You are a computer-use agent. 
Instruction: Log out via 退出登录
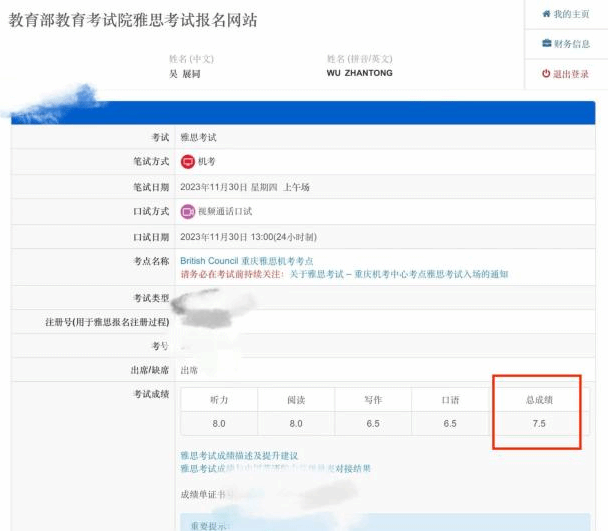pos(571,74)
